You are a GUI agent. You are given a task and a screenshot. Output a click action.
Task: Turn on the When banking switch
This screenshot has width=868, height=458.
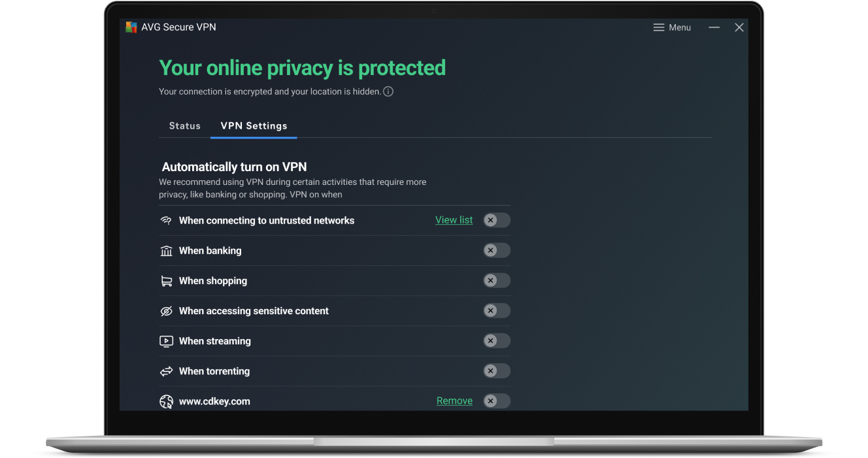pos(496,250)
